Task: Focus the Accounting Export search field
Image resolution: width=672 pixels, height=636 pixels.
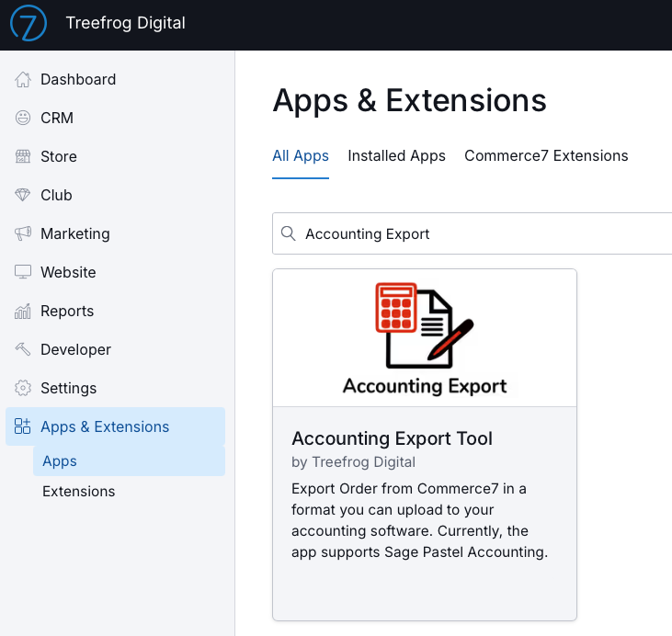Action: [x=473, y=233]
